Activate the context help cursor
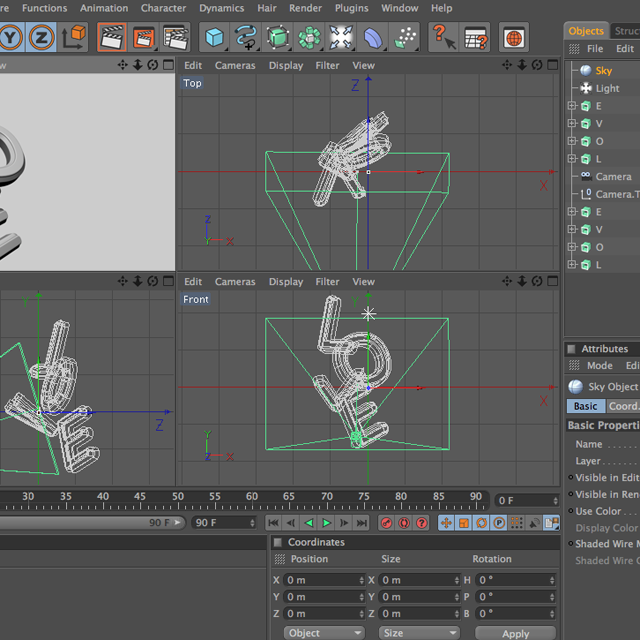 tap(444, 38)
